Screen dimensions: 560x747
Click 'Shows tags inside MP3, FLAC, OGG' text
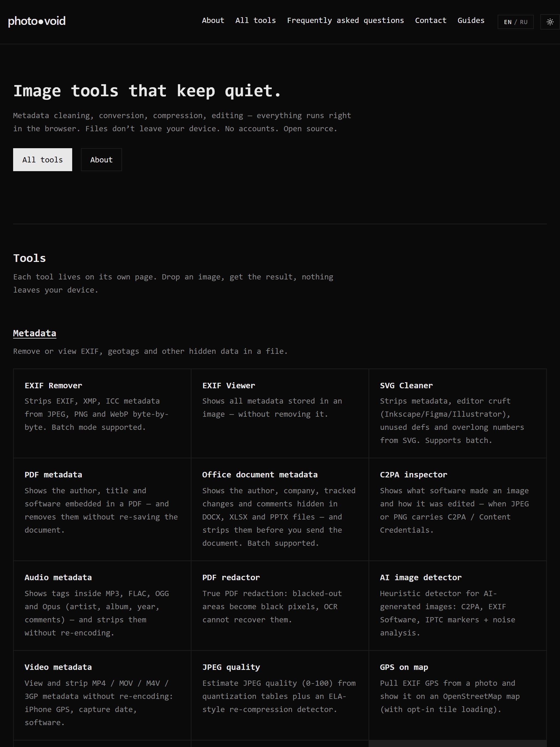[97, 613]
